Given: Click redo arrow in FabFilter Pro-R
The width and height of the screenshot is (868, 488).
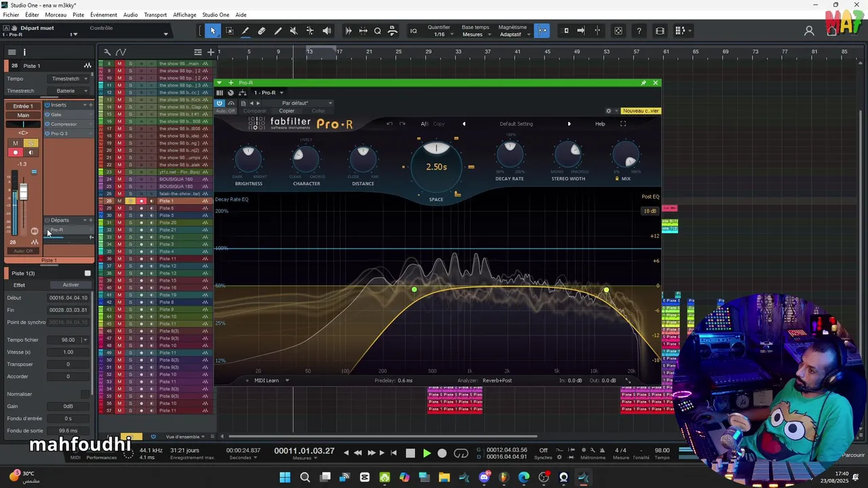Looking at the screenshot, I should tap(402, 123).
